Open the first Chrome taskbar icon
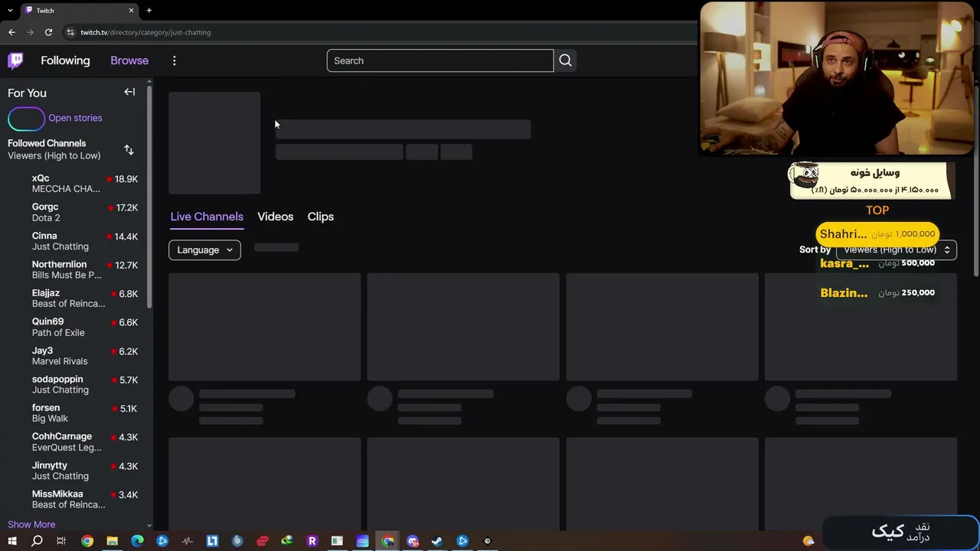Screen dimensions: 980x551 [x=87, y=541]
